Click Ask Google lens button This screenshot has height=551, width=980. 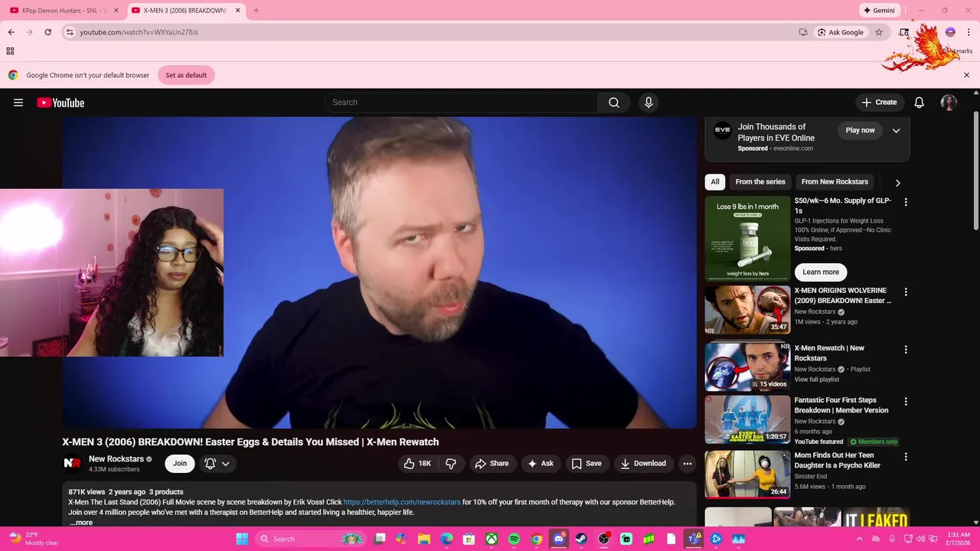pos(840,32)
